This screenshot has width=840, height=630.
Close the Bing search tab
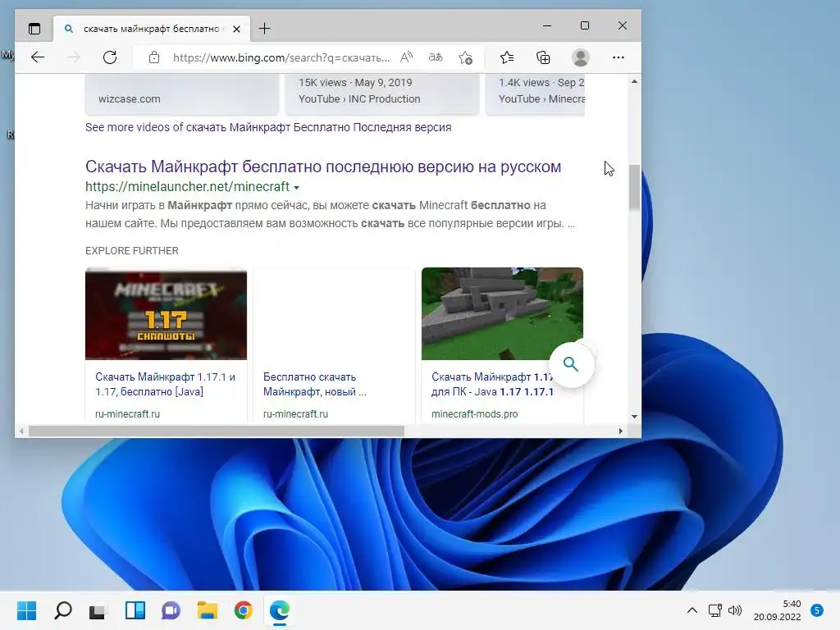(x=236, y=29)
